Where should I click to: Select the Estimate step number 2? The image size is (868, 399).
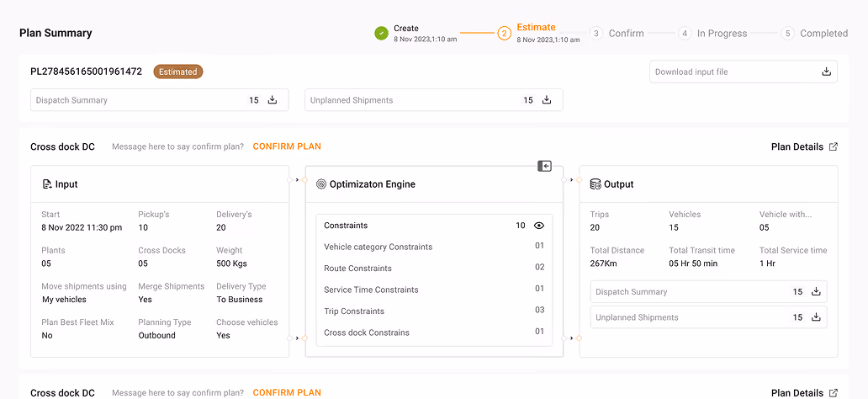504,34
